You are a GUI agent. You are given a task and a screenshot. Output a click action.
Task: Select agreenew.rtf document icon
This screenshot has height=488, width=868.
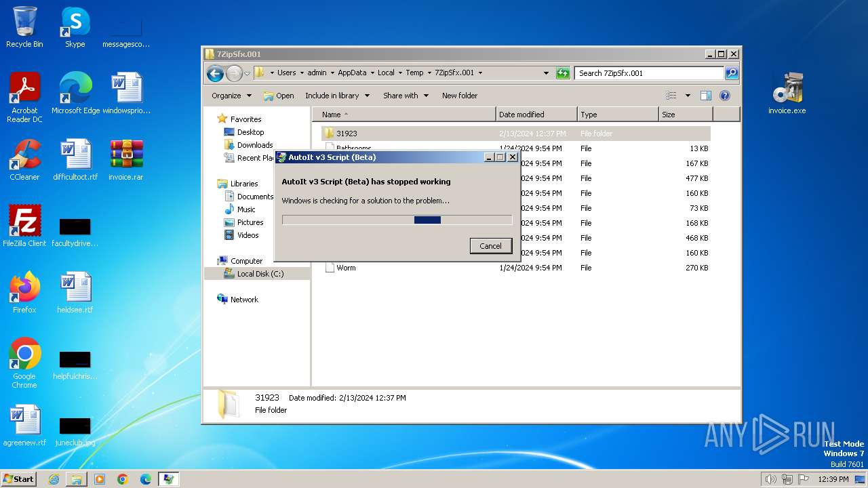coord(24,426)
